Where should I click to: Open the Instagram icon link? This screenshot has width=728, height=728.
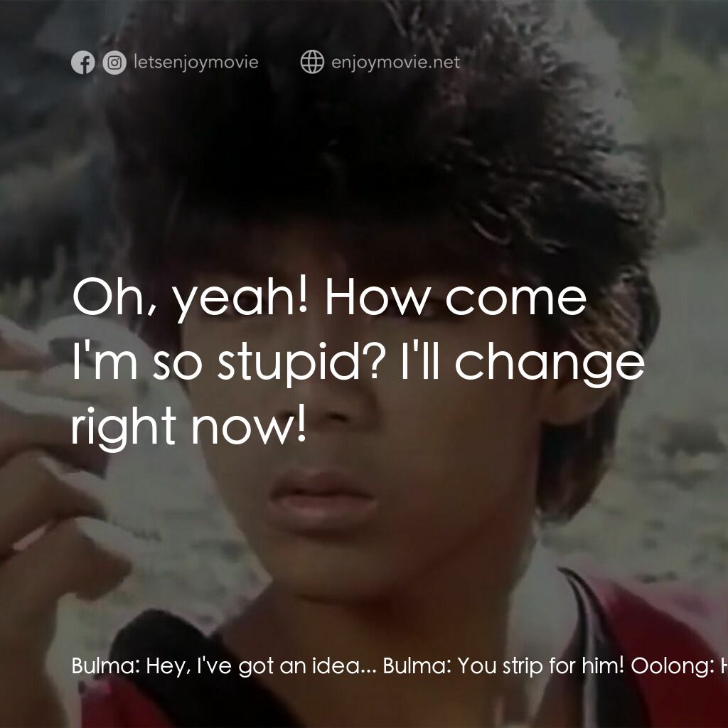click(114, 63)
